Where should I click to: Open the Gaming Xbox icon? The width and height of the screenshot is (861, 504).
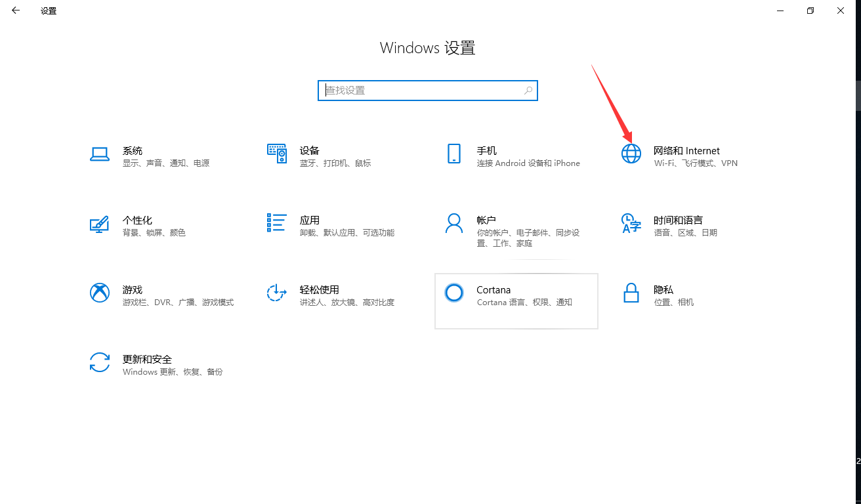coord(99,293)
